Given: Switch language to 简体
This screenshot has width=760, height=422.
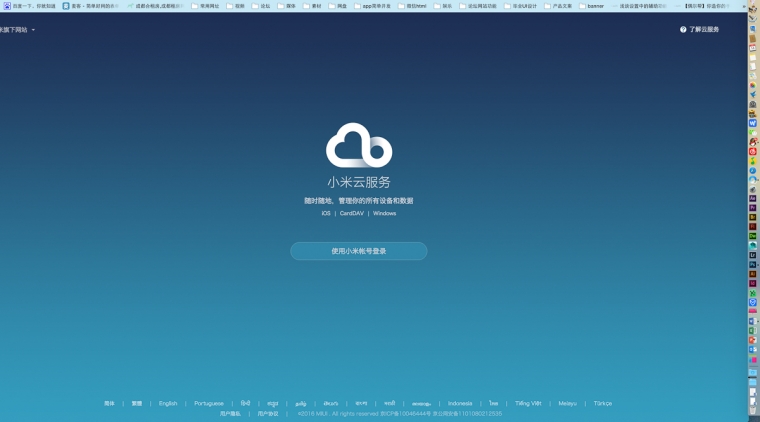Looking at the screenshot, I should pos(109,403).
